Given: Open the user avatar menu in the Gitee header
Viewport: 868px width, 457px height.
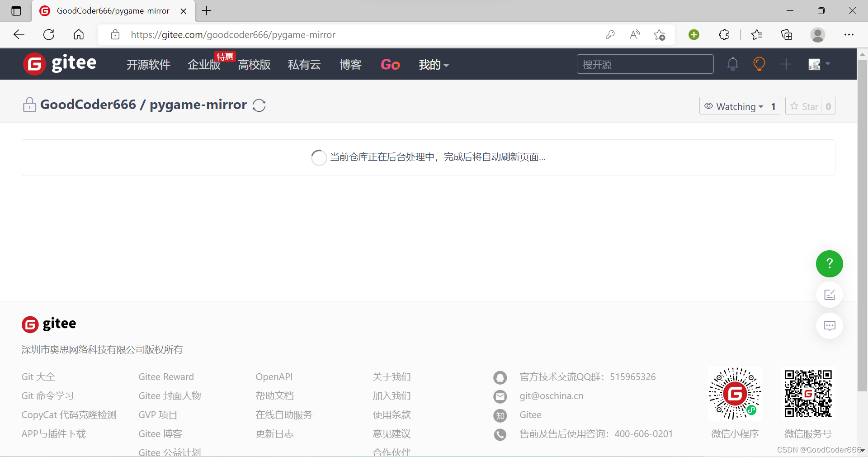Looking at the screenshot, I should (819, 64).
